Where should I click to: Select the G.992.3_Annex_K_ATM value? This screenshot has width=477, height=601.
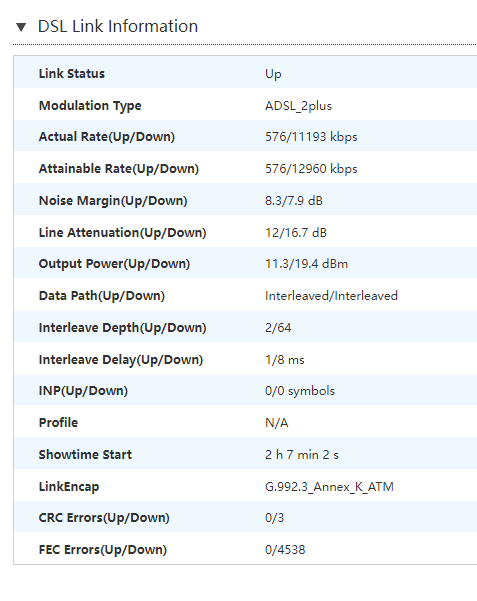point(329,487)
